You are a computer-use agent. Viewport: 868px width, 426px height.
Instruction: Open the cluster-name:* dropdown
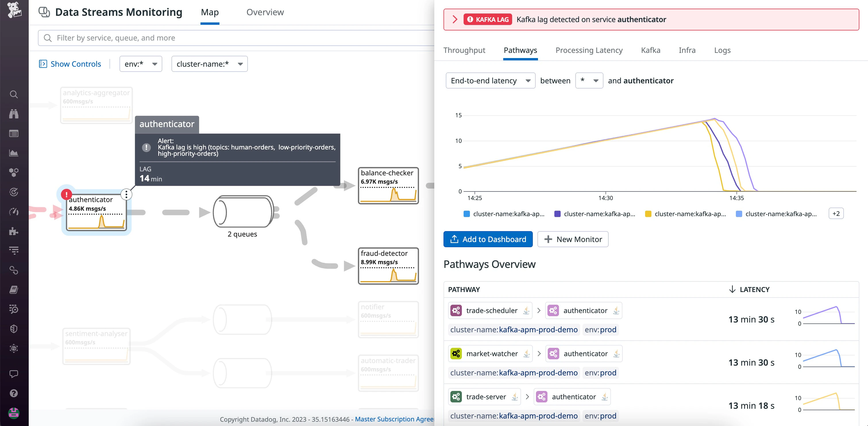pyautogui.click(x=210, y=64)
